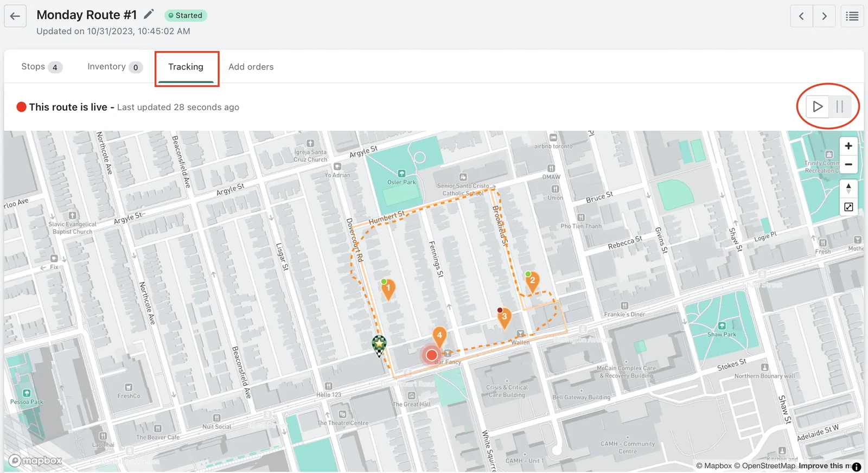Pause the route tracking playback
Screen dimensions: 868x473
pos(840,106)
